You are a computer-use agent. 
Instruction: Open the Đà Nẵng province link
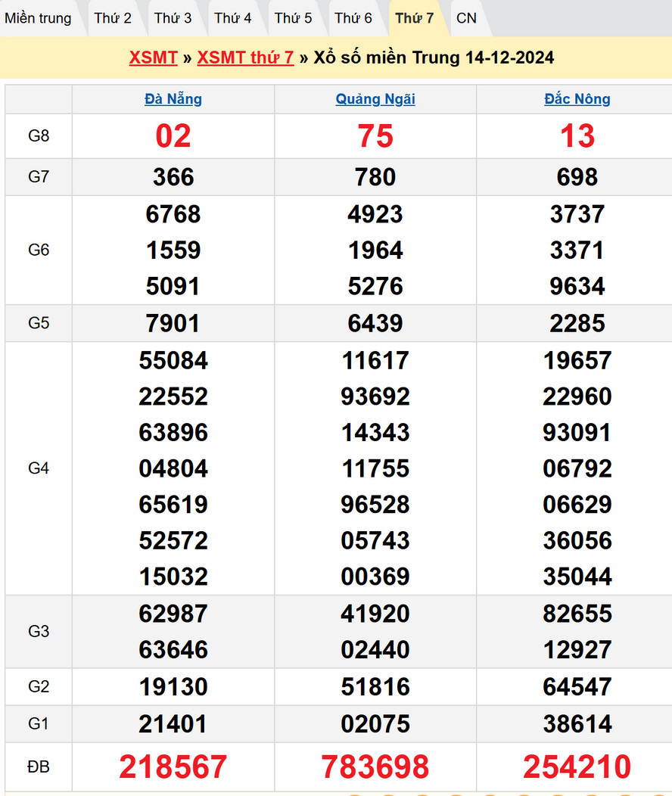173,99
